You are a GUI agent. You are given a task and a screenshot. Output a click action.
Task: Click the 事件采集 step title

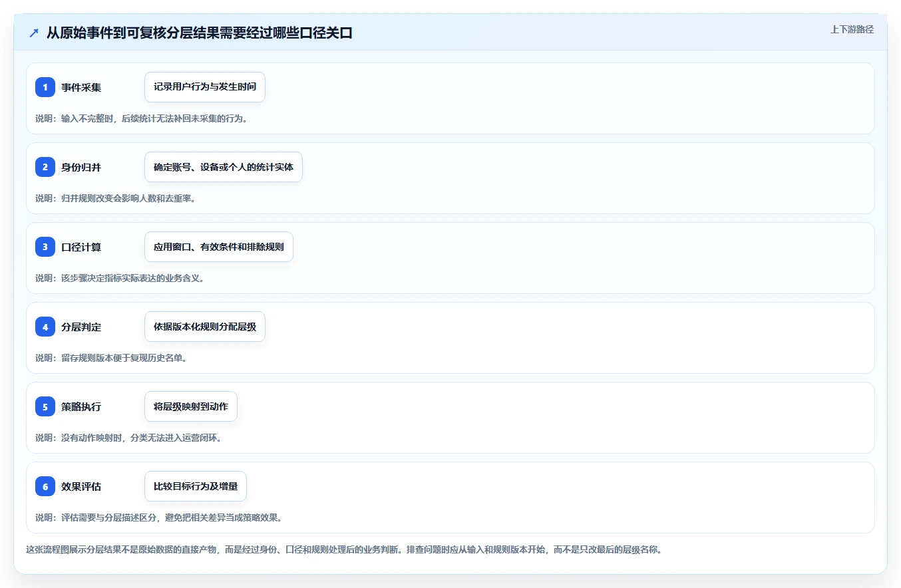pos(81,87)
